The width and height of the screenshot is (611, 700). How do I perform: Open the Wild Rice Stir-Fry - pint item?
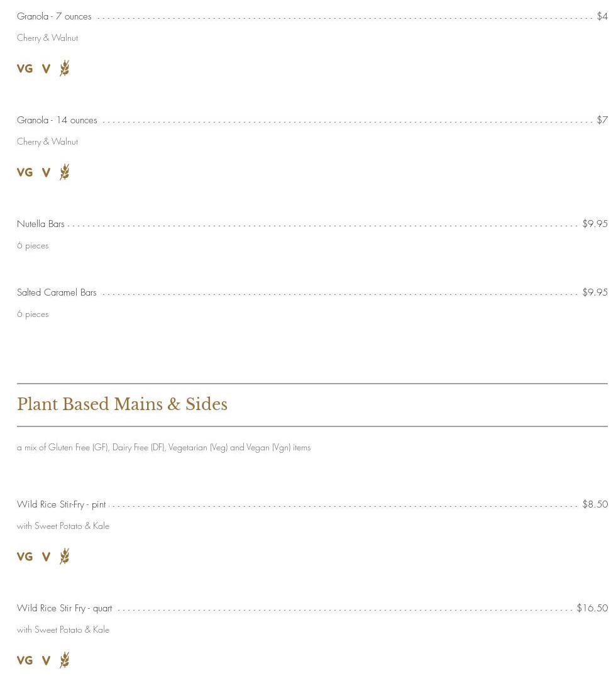(x=62, y=504)
